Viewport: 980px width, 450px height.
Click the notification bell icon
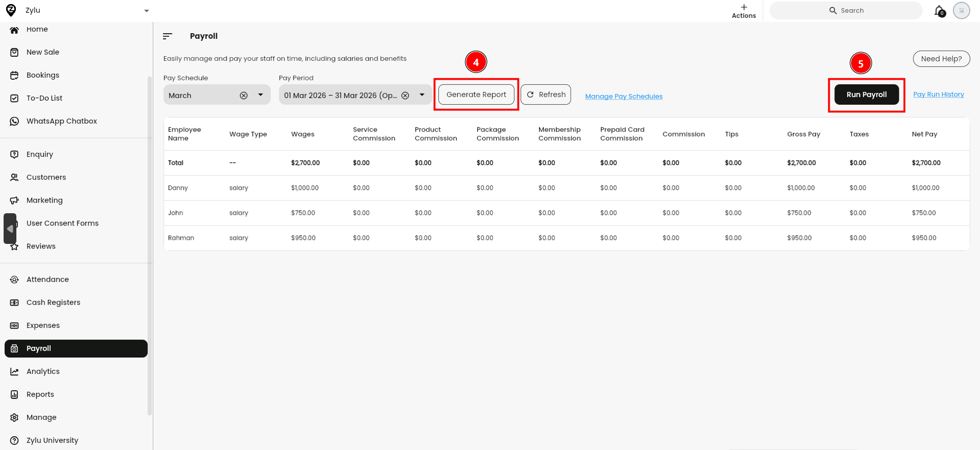[939, 11]
